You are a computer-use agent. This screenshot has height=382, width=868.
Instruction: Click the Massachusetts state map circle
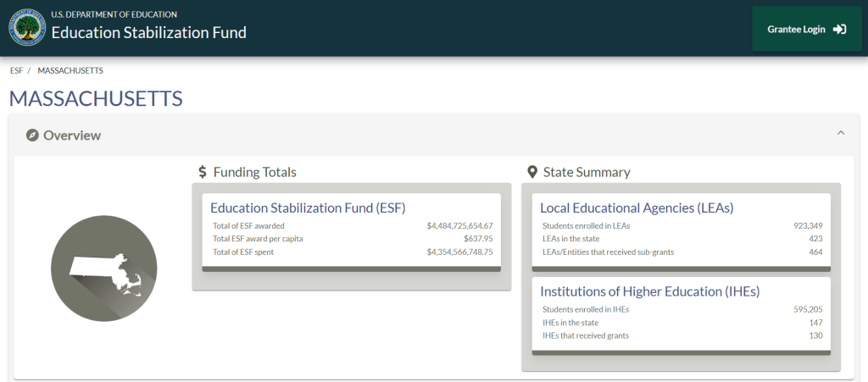[104, 268]
